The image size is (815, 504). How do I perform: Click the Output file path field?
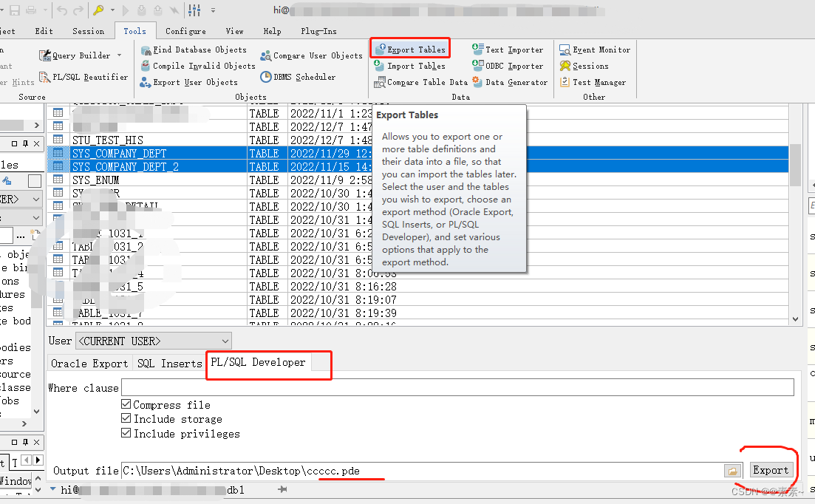pyautogui.click(x=421, y=471)
